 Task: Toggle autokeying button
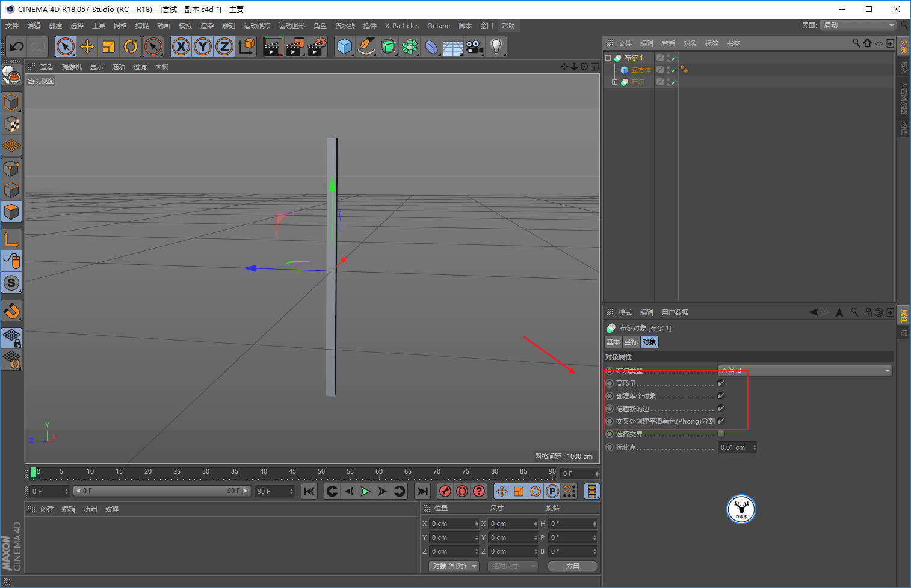pos(462,491)
